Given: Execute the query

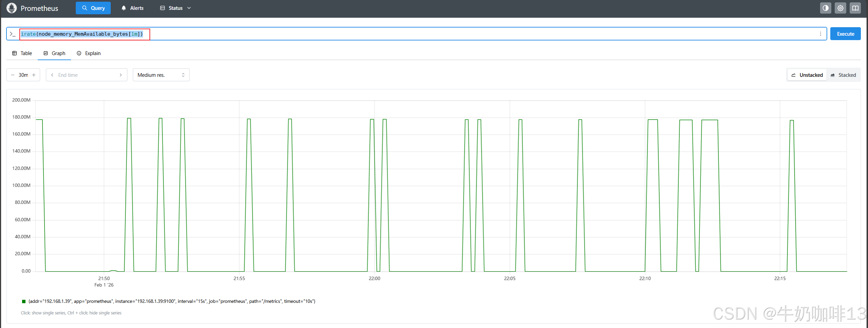Looking at the screenshot, I should [x=846, y=34].
